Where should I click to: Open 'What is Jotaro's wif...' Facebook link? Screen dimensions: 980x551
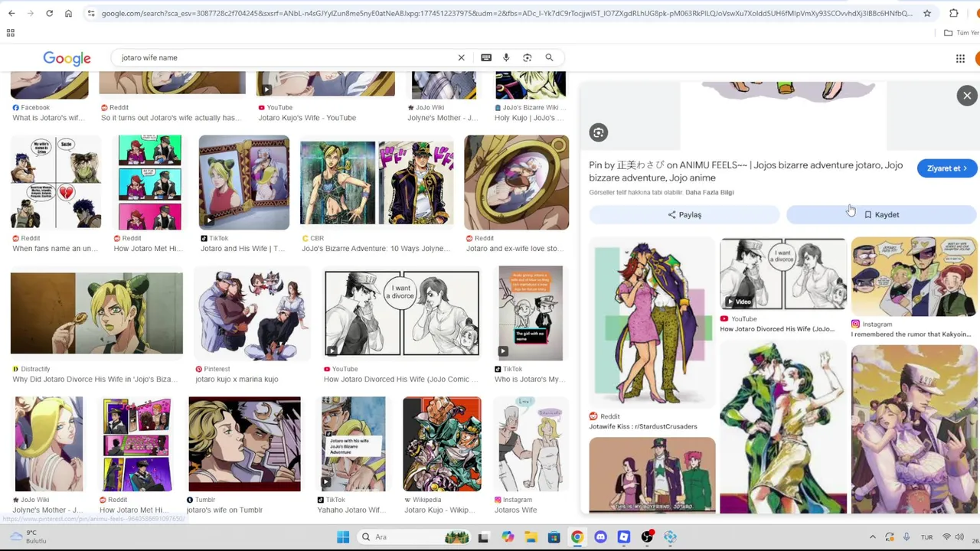[47, 118]
